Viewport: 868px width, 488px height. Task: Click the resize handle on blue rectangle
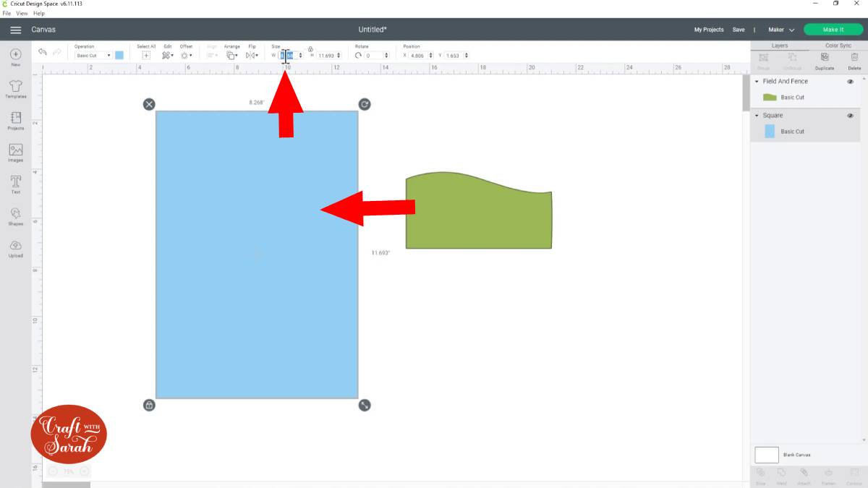click(365, 405)
